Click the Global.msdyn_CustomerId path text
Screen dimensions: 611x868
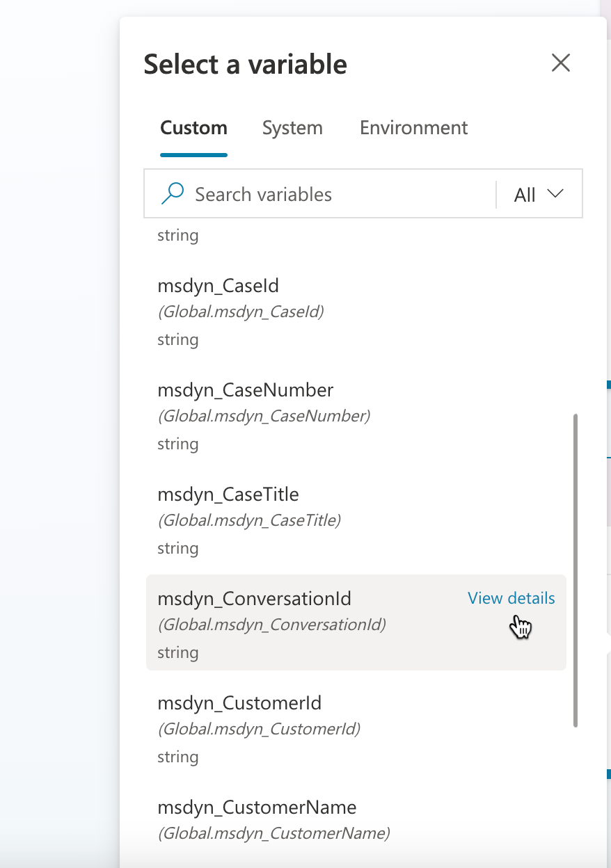[x=259, y=729]
